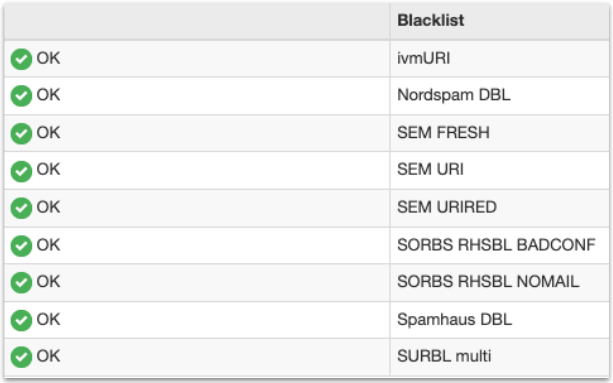Select the green check icon for SURBL multi
This screenshot has width=613, height=383.
click(x=21, y=357)
